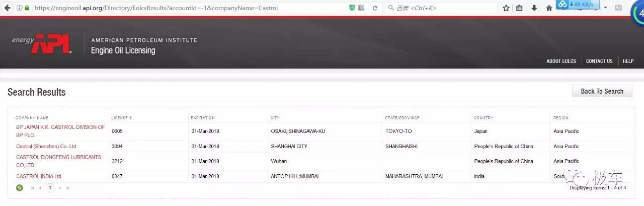The width and height of the screenshot is (644, 206).
Task: Focus the Baidu search box
Action: [440, 8]
